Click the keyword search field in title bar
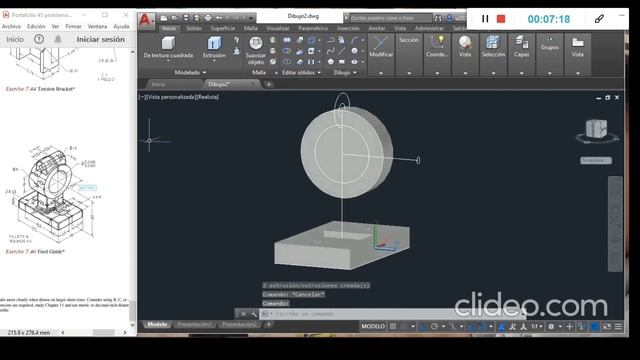 tap(391, 18)
